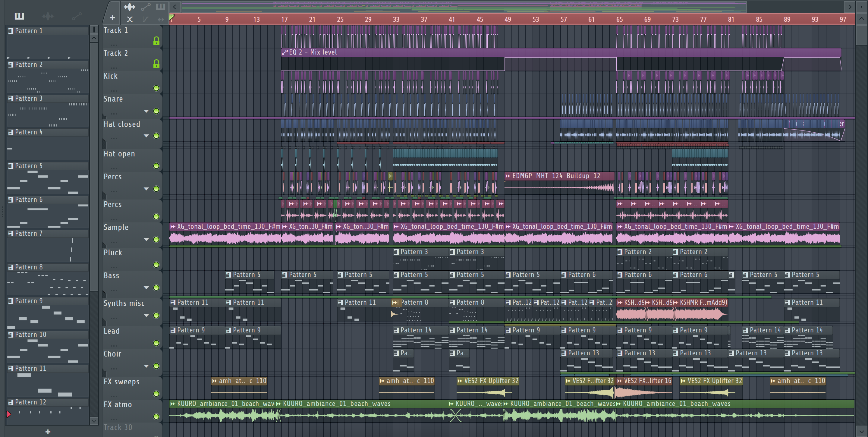Screen dimensions: 868x437
Task: Click the piano icon beside Pattern 7 in picker
Action: pyautogui.click(x=11, y=233)
